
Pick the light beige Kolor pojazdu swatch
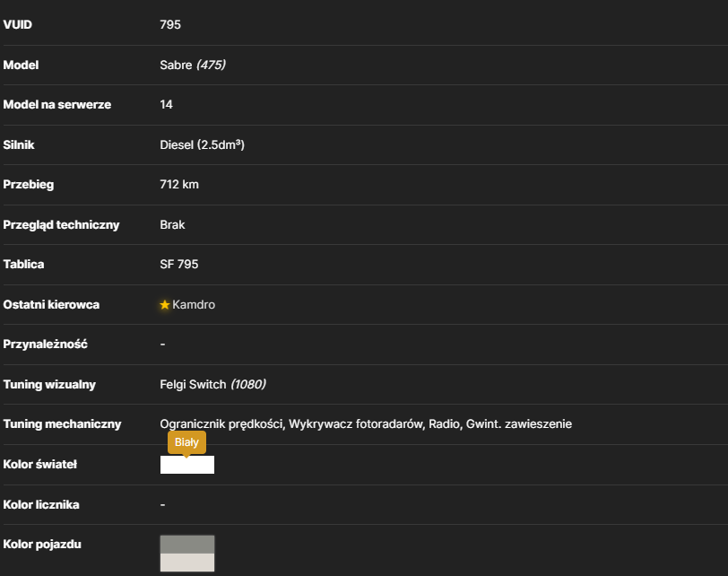tap(187, 562)
